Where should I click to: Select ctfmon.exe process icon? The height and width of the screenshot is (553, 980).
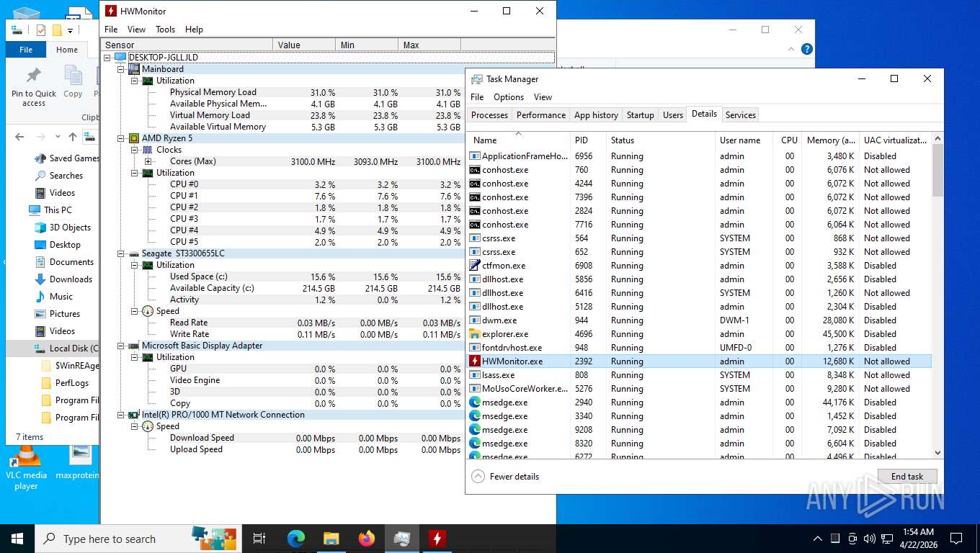click(x=475, y=266)
